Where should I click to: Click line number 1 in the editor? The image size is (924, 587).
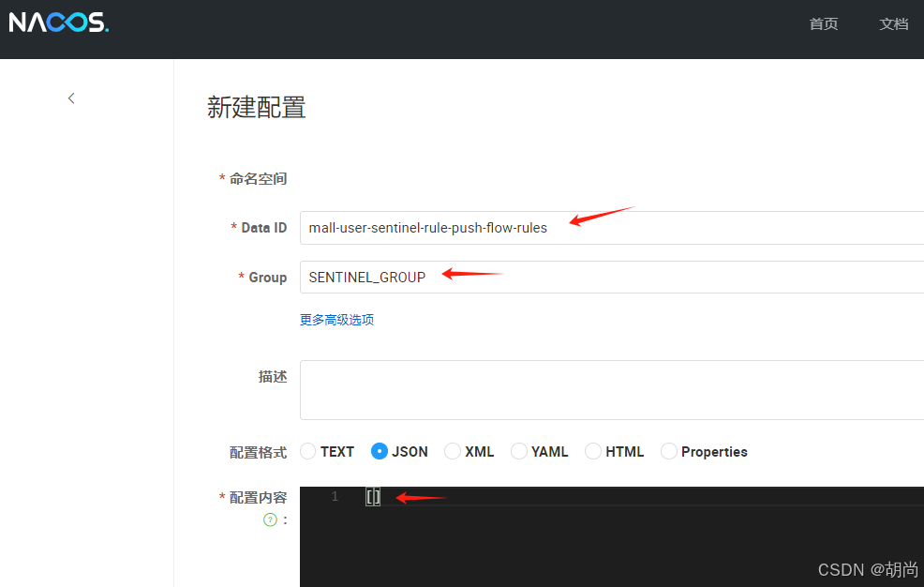tap(335, 497)
